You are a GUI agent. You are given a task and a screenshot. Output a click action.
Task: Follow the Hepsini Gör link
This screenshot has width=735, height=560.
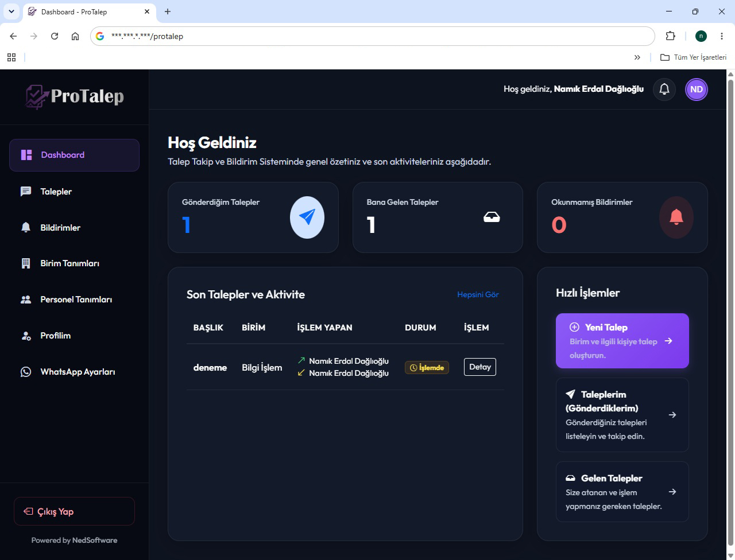click(x=478, y=295)
